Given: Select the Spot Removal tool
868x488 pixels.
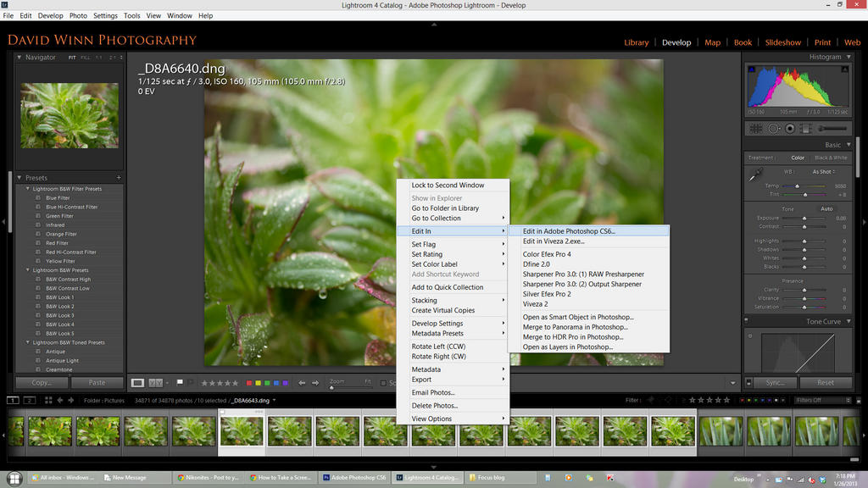Looking at the screenshot, I should pyautogui.click(x=773, y=129).
